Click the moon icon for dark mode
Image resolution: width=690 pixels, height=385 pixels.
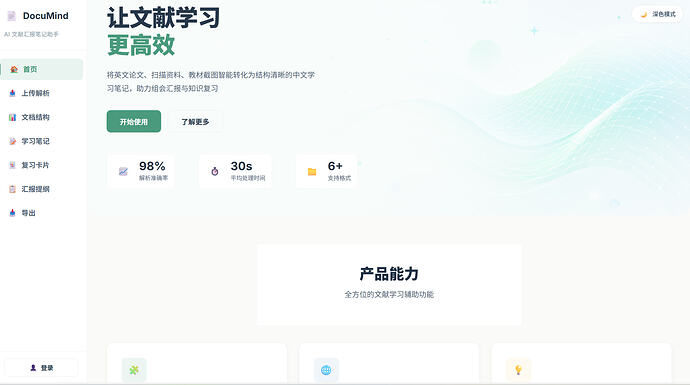click(x=644, y=15)
